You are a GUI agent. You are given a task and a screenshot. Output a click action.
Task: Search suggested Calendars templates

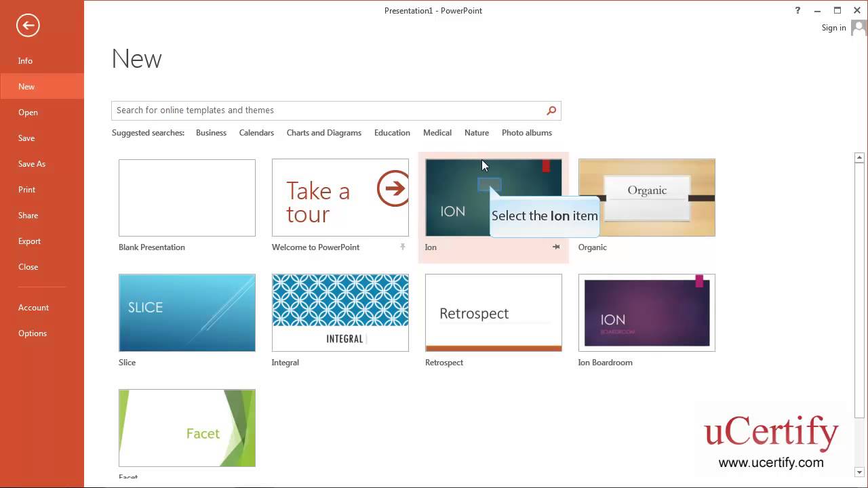click(x=256, y=133)
